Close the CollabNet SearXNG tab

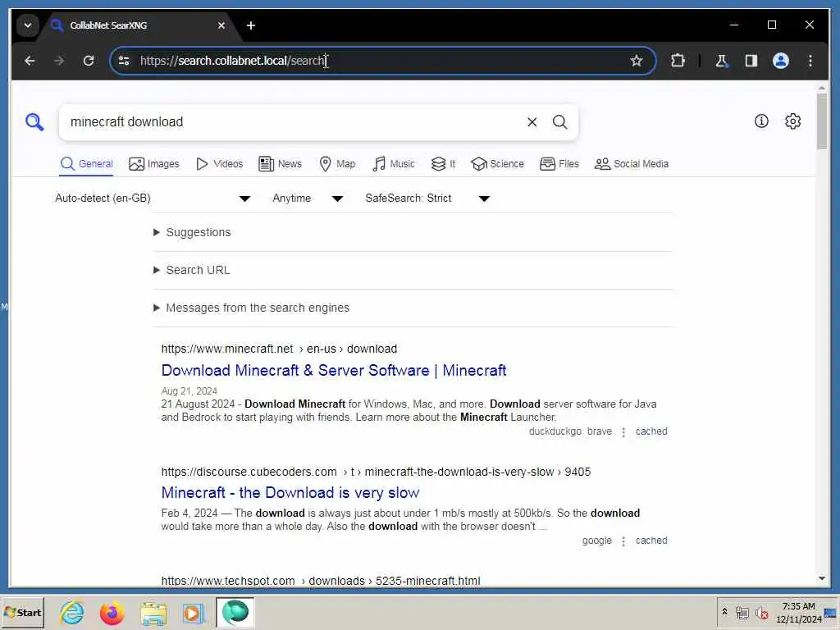coord(221,25)
